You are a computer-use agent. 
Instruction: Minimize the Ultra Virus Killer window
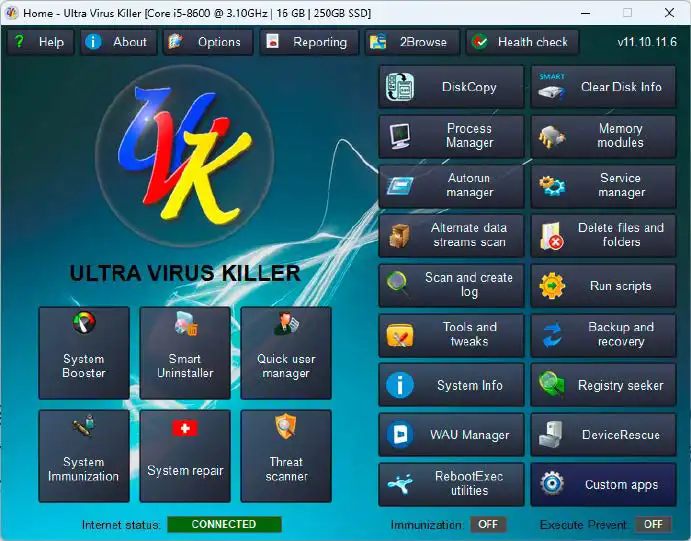click(585, 13)
